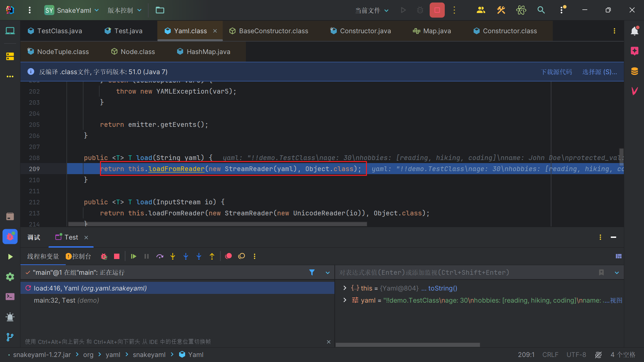Click Step Out up arrow
The height and width of the screenshot is (362, 644).
212,256
